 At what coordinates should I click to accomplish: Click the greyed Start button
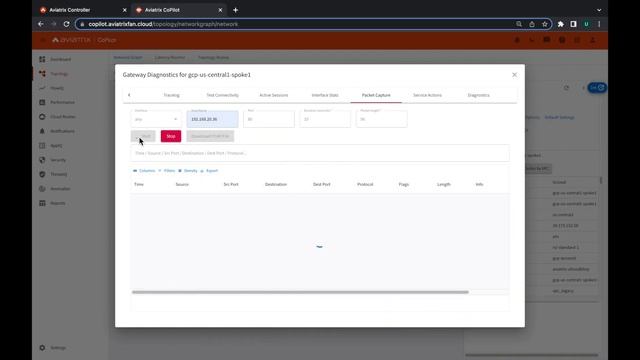coord(143,136)
